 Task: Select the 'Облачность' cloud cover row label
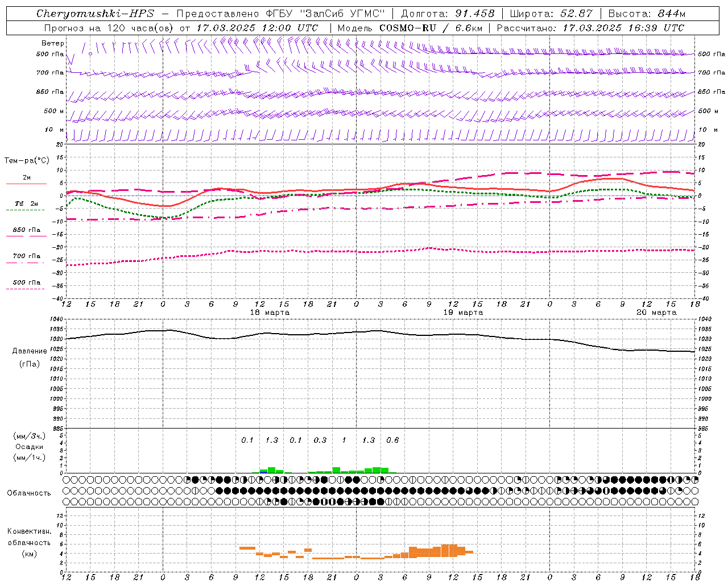pyautogui.click(x=29, y=493)
